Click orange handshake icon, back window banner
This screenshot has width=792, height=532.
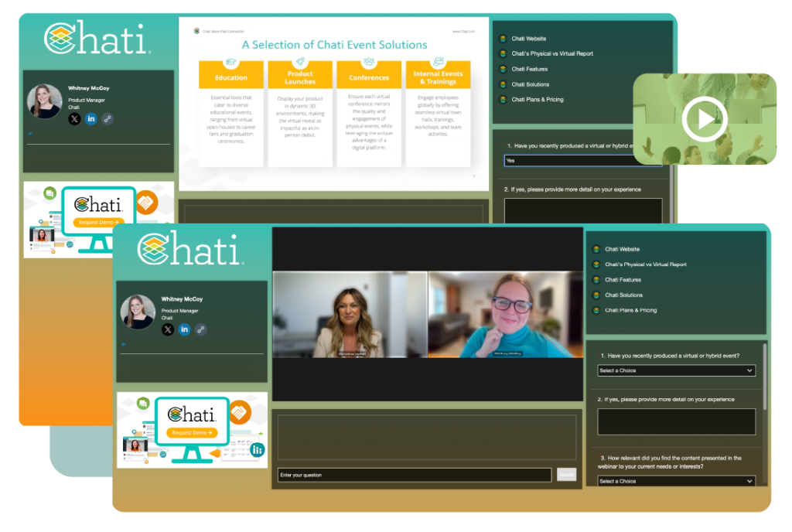click(146, 203)
